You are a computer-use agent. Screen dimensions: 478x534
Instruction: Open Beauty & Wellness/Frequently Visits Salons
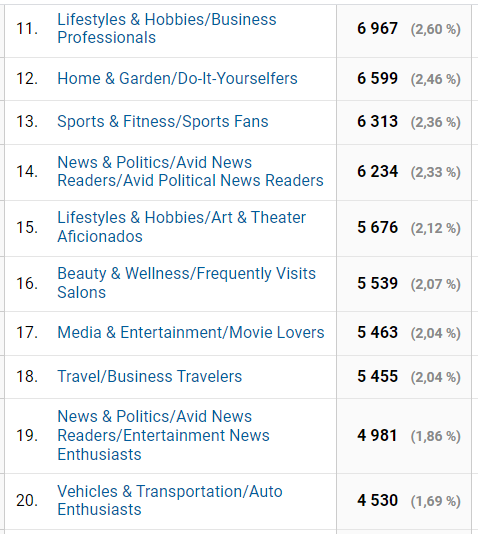point(186,283)
